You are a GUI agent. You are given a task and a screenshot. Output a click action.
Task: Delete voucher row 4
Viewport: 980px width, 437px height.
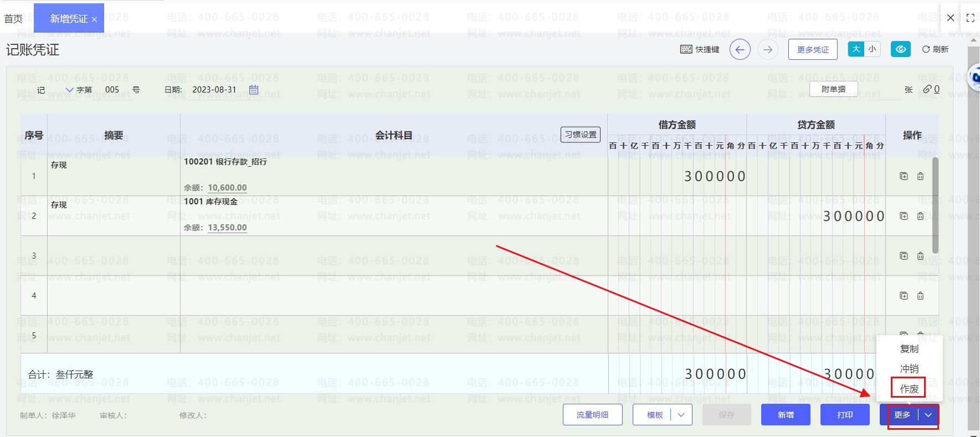[920, 296]
